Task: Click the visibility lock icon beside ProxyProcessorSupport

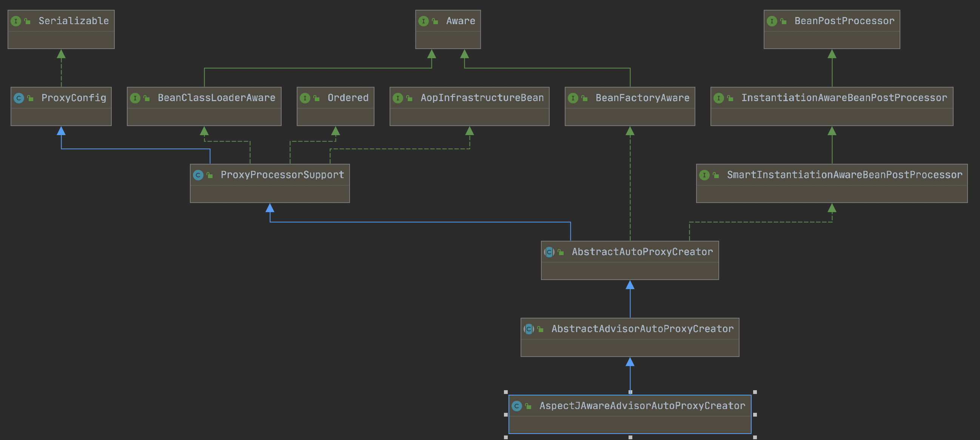Action: 210,175
